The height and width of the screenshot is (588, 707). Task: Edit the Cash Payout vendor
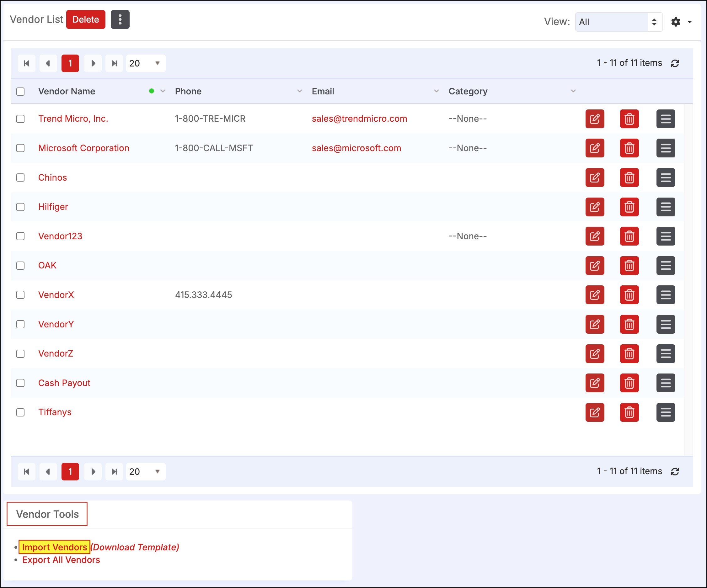click(595, 383)
